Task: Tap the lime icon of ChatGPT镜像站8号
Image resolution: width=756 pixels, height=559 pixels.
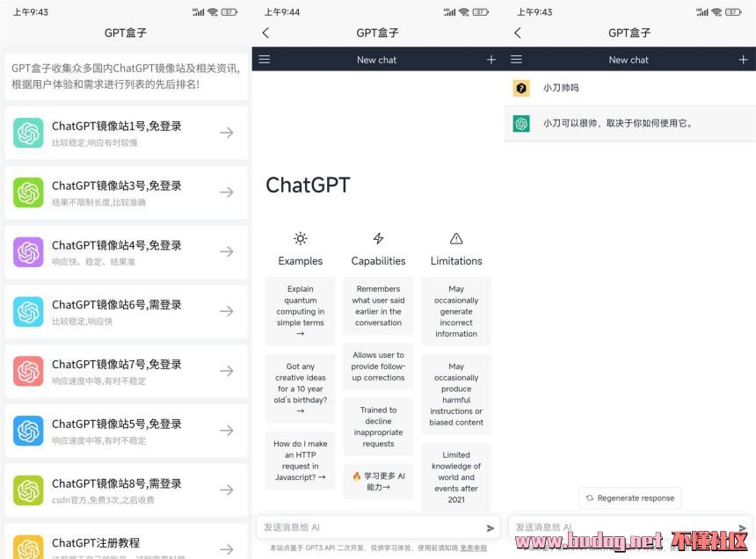Action: tap(28, 490)
